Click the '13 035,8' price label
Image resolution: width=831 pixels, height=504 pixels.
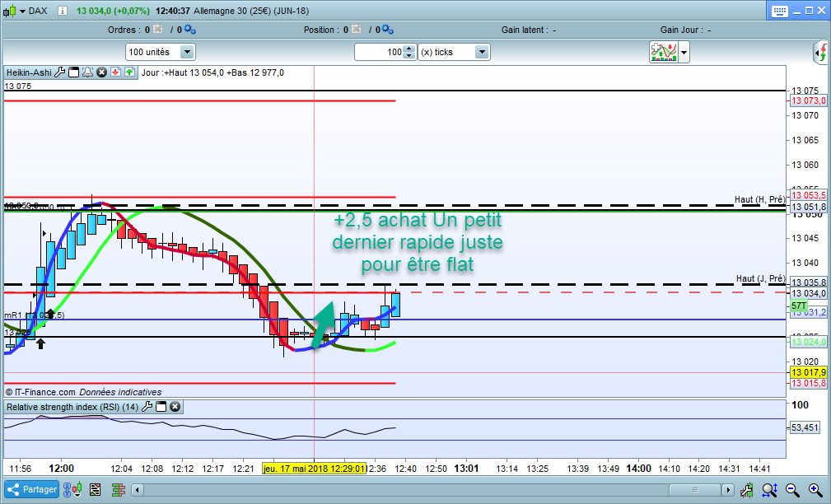point(808,282)
